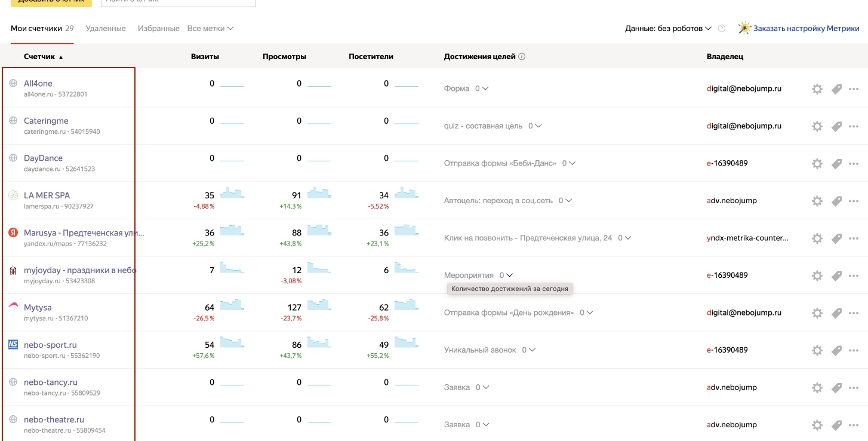Open the Mytysa counter link
Screen dimensions: 868x441
pos(38,308)
